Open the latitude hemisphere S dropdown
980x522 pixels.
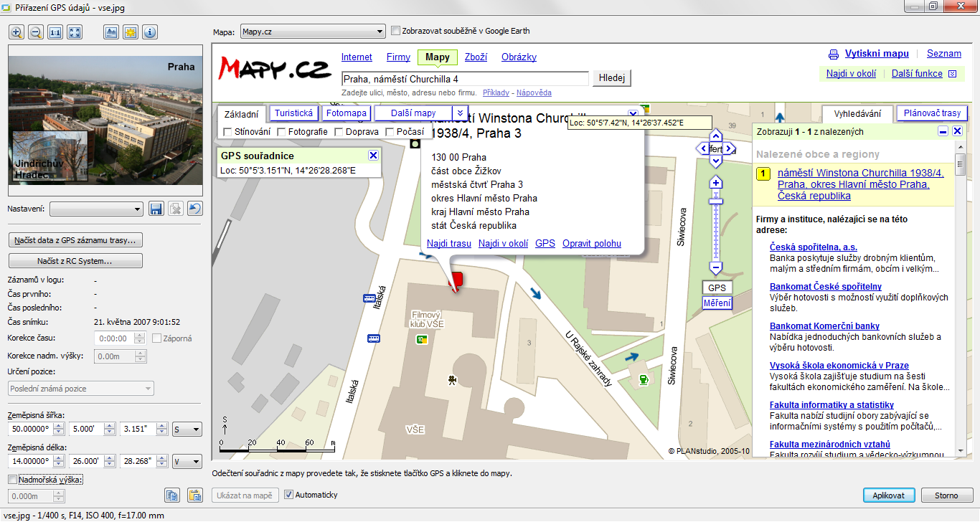(x=187, y=430)
